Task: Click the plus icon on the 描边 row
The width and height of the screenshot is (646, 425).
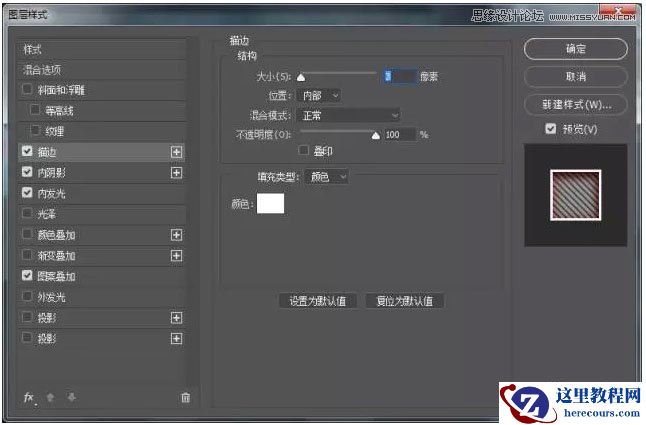Action: 176,152
